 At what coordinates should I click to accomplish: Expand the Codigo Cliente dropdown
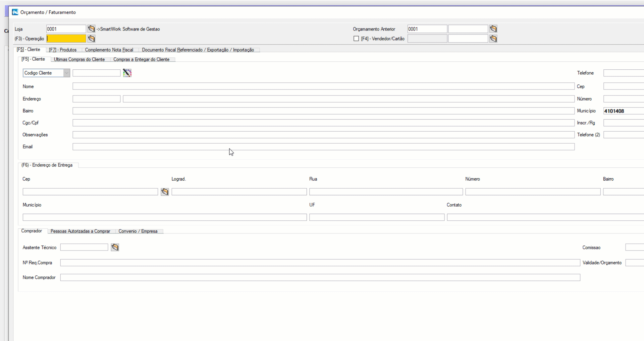[66, 73]
